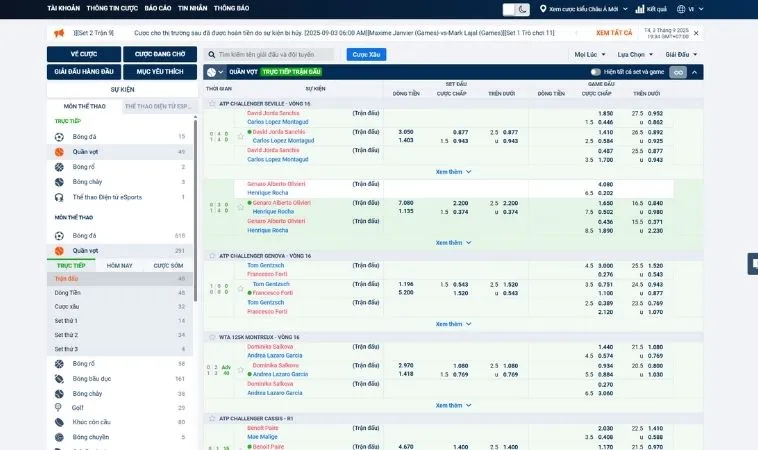
Task: Click the megaphone announcement icon
Action: tap(59, 32)
